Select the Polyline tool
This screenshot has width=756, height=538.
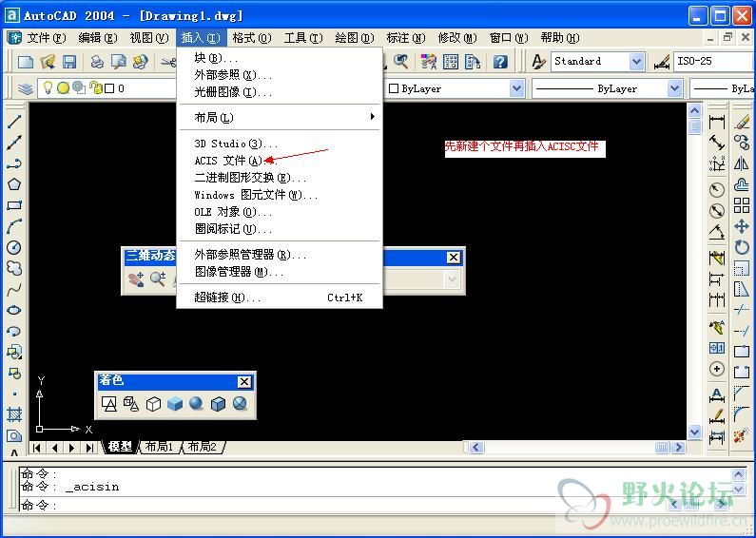tap(14, 163)
